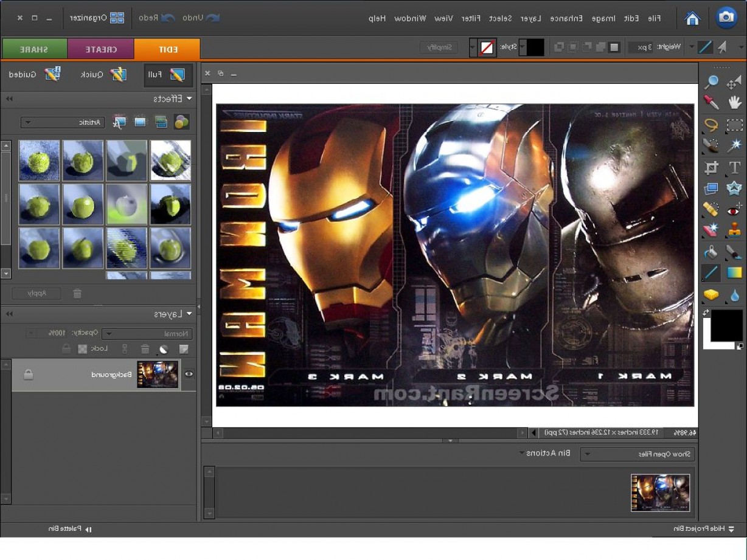Switch to the CREATE tab
This screenshot has height=560, width=747.
pos(101,49)
